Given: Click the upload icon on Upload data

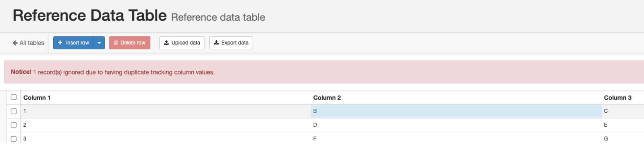Looking at the screenshot, I should click(x=166, y=43).
